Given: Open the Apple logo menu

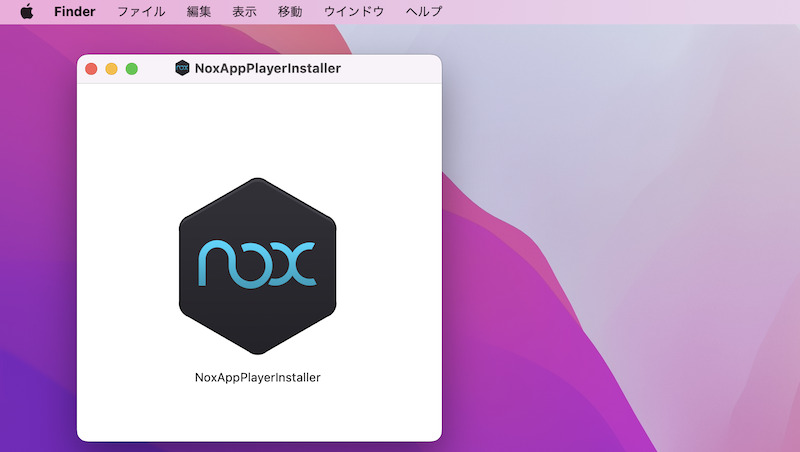Looking at the screenshot, I should (27, 12).
